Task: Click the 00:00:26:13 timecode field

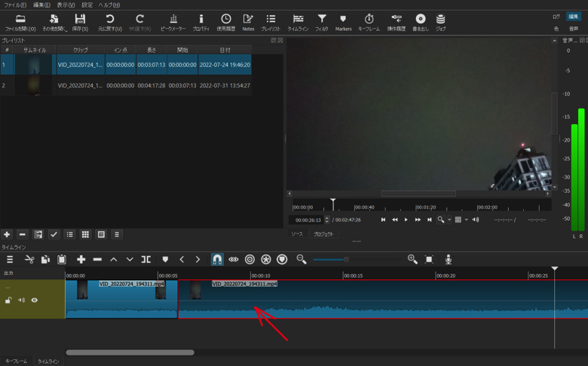Action: (308, 220)
